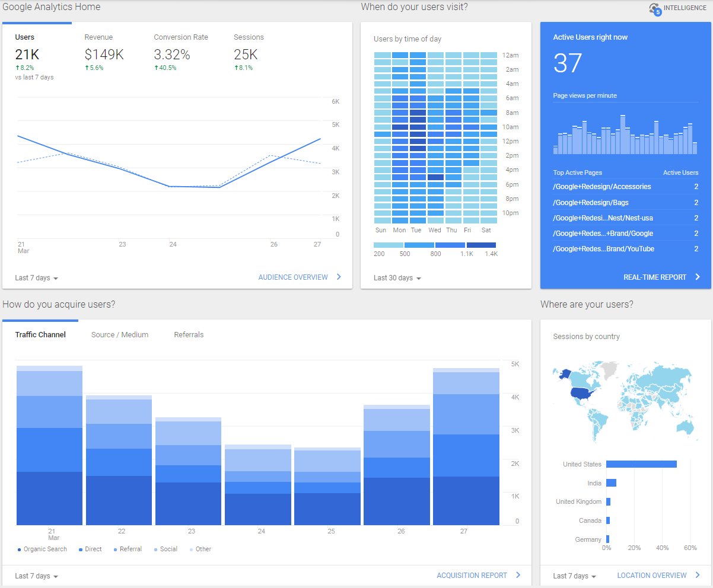The width and height of the screenshot is (713, 588).
Task: Click the Nest/Nest-usa active page row
Action: point(626,218)
